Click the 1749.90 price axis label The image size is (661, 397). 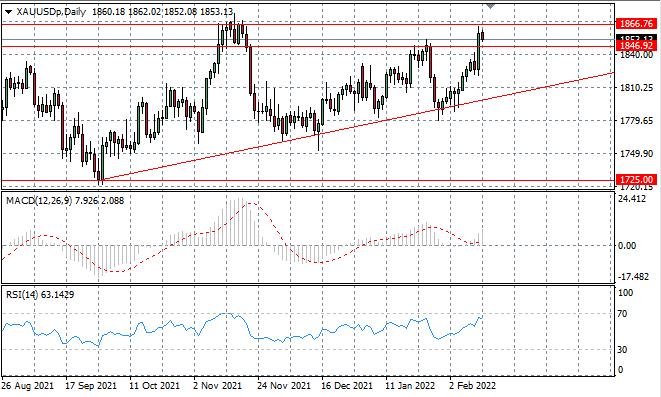(x=637, y=154)
